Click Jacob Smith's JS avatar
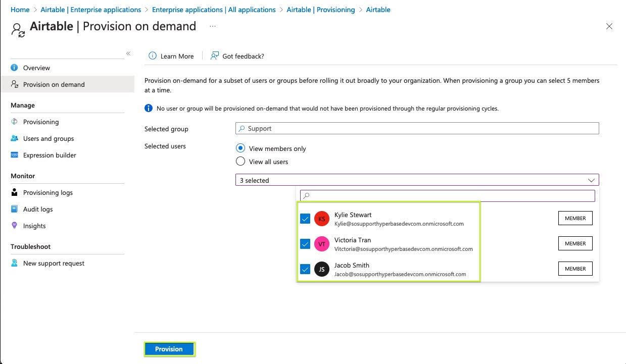This screenshot has width=626, height=364. (x=322, y=269)
